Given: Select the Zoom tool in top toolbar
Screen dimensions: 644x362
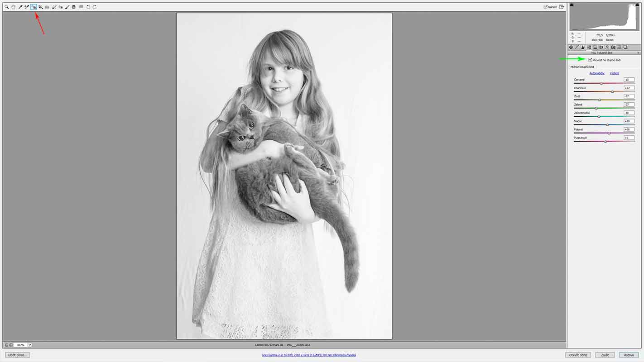Looking at the screenshot, I should coord(7,7).
